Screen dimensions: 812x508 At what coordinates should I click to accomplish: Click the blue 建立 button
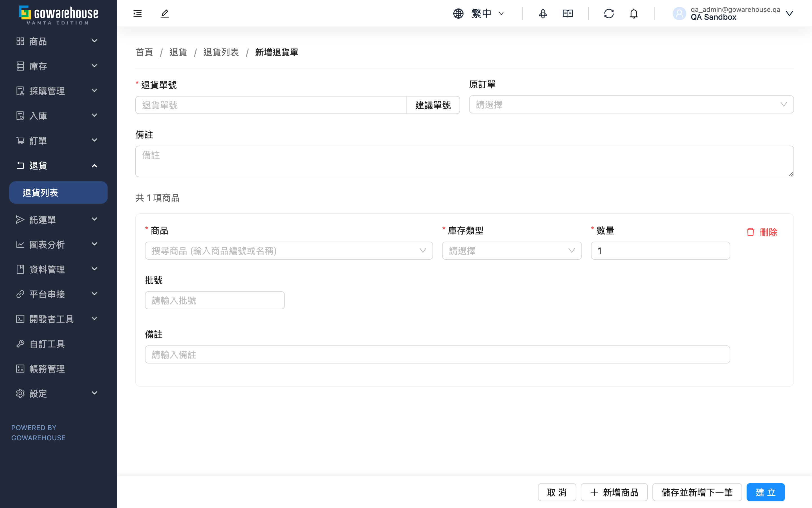(765, 492)
